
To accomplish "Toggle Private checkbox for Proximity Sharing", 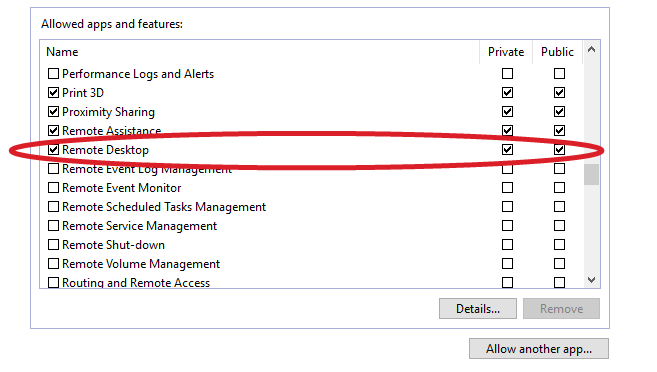I will tap(507, 112).
